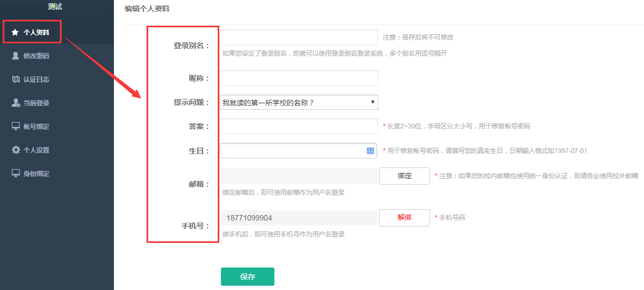Image resolution: width=644 pixels, height=290 pixels.
Task: Focus the 登录别名 input field
Action: point(299,37)
